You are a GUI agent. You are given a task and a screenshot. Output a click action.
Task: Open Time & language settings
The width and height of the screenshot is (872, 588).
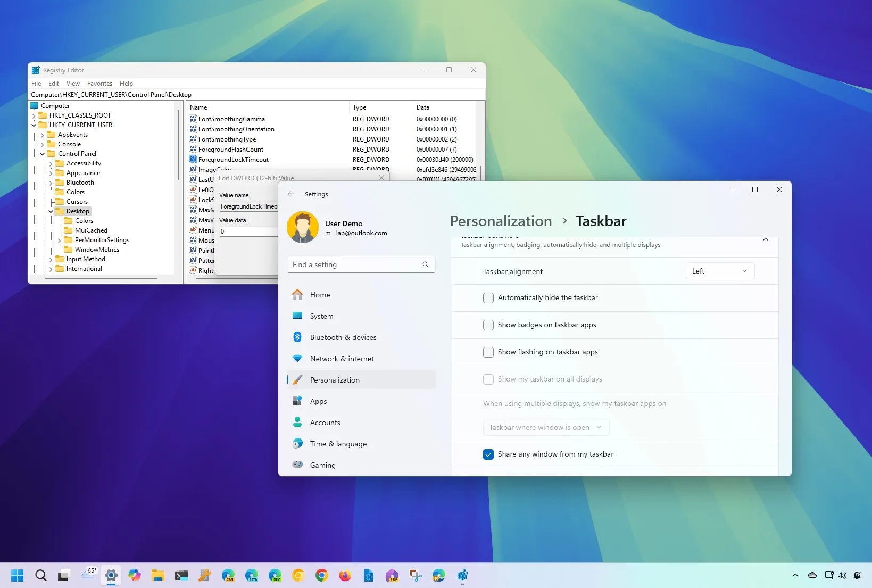(338, 443)
